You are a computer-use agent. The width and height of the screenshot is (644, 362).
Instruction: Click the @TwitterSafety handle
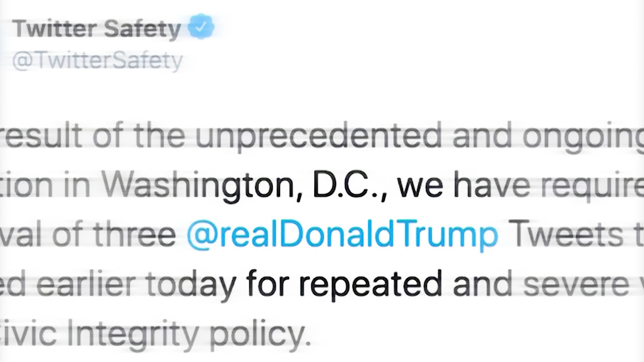[97, 60]
